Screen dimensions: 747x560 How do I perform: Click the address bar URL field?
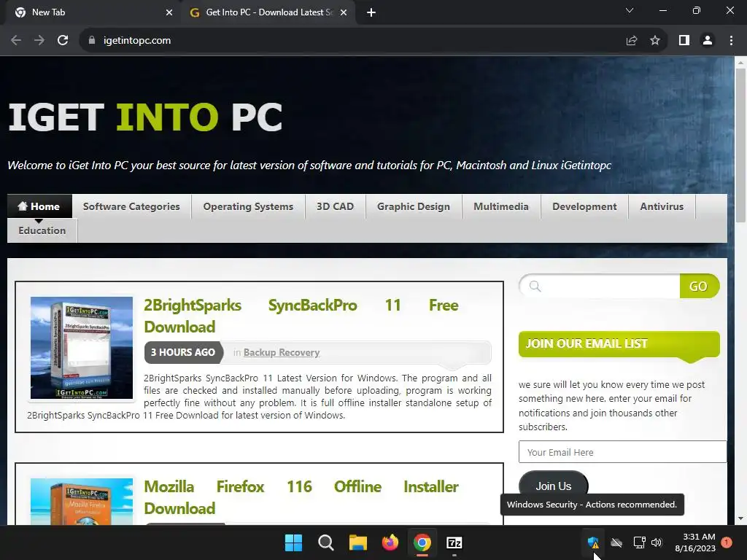tap(352, 41)
